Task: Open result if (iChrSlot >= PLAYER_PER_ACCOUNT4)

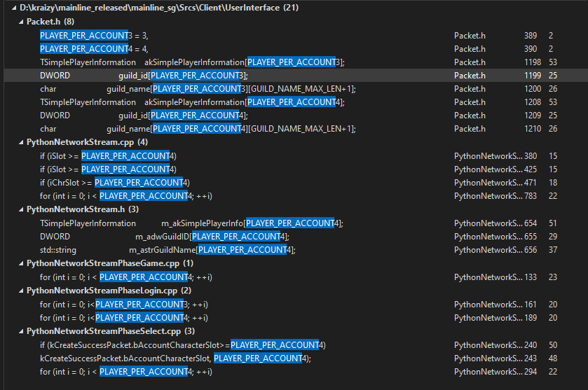Action: [115, 183]
